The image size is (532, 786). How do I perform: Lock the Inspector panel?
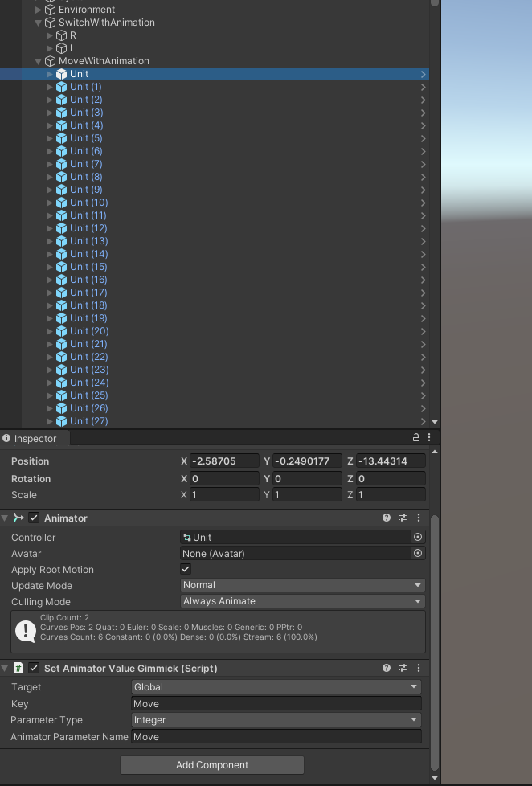point(415,438)
